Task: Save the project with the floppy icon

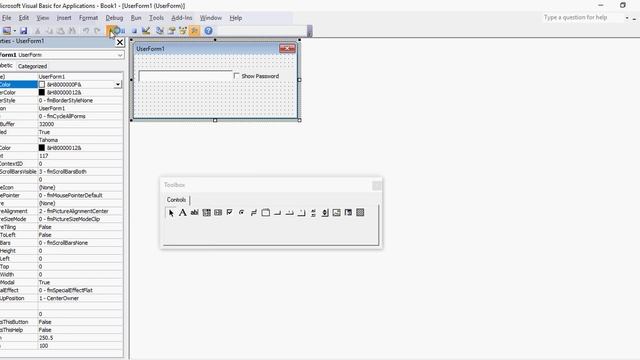Action: coord(24,31)
